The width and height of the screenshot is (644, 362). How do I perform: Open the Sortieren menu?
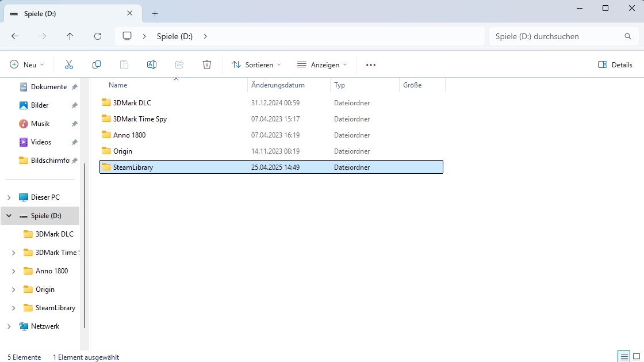point(255,64)
